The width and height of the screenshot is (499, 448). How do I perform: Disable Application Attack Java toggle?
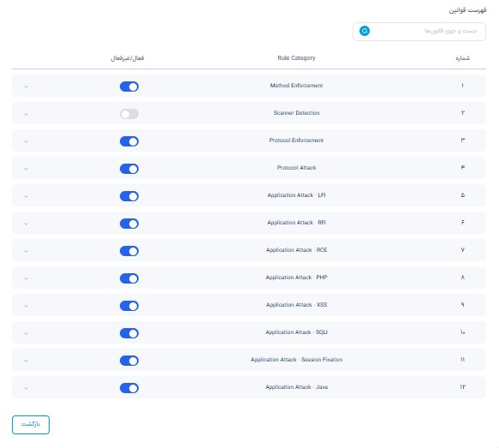(x=129, y=388)
